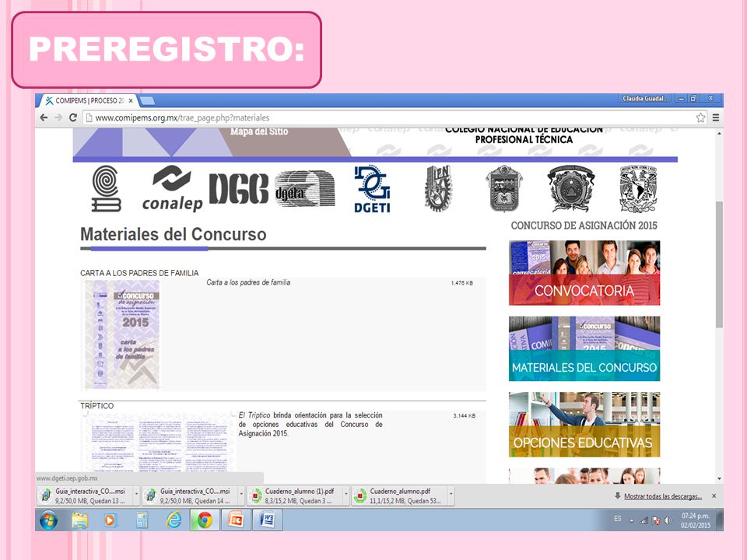Expand first Guia_interactiva download options arrow
Screen dimensions: 747x560
pyautogui.click(x=136, y=495)
